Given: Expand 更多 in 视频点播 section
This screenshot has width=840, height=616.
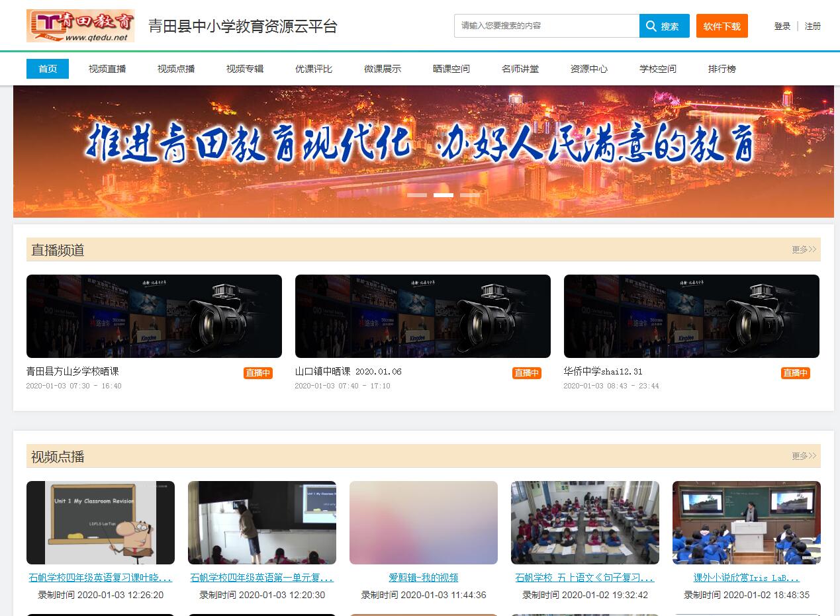Looking at the screenshot, I should click(804, 456).
